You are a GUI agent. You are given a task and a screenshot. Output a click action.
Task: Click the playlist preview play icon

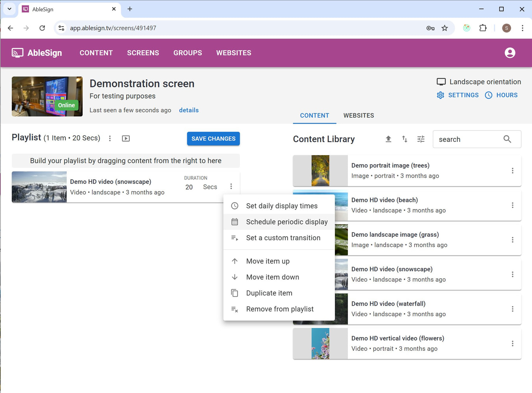pos(126,139)
